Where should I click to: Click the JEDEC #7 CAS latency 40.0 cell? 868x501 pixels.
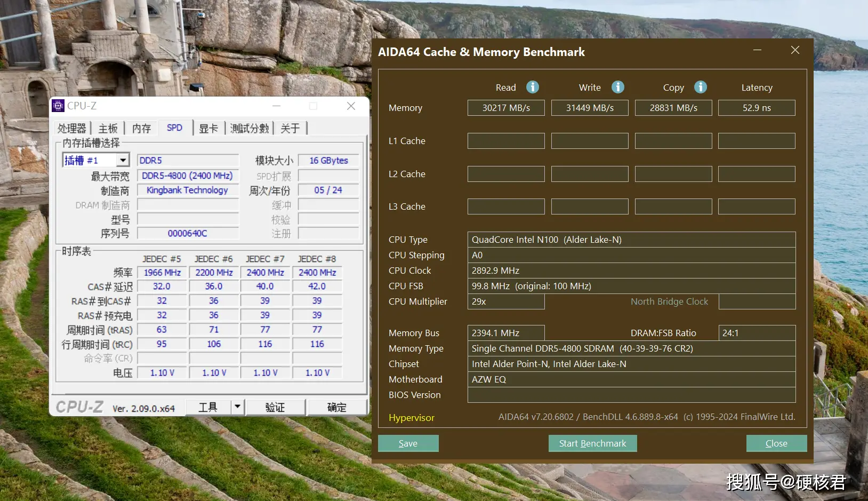[x=265, y=286]
